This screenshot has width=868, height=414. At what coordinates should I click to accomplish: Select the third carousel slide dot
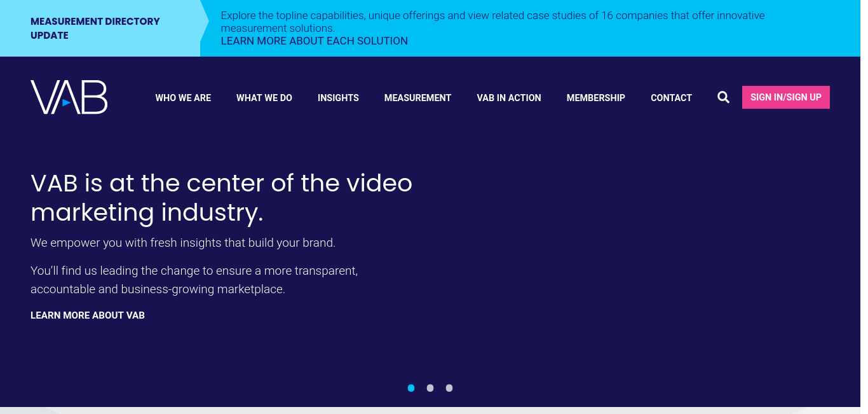tap(449, 388)
